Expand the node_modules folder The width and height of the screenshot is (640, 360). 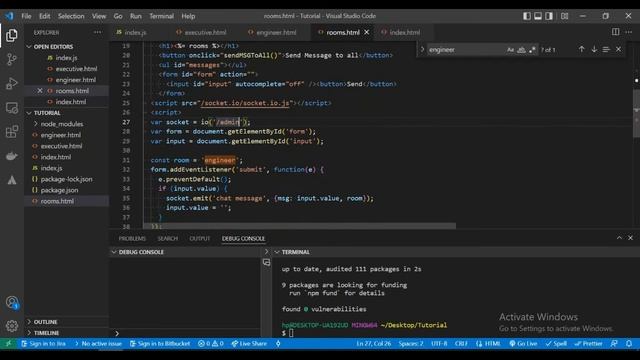[x=62, y=124]
